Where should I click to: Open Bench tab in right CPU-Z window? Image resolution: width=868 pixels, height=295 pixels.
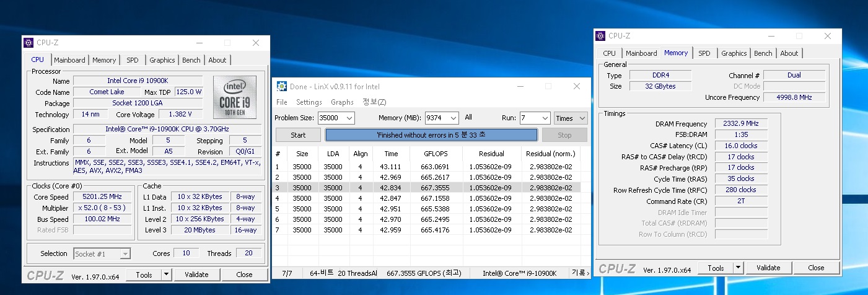pos(763,53)
